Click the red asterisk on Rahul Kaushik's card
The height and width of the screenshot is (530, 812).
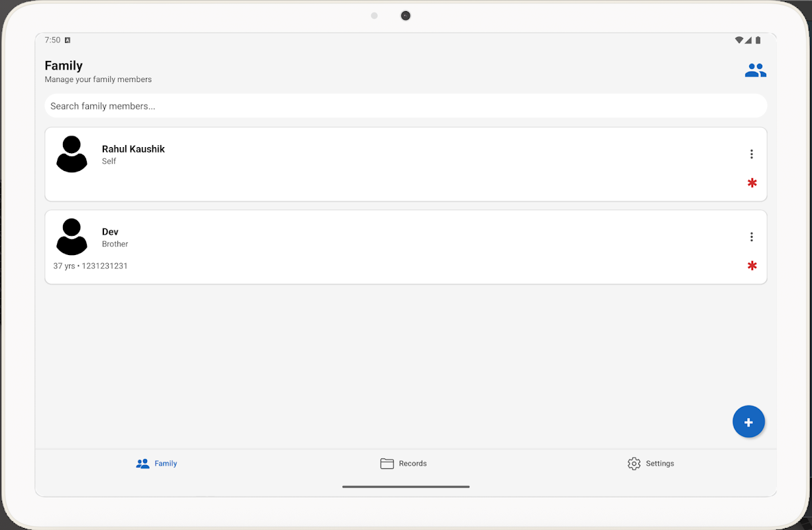tap(752, 183)
